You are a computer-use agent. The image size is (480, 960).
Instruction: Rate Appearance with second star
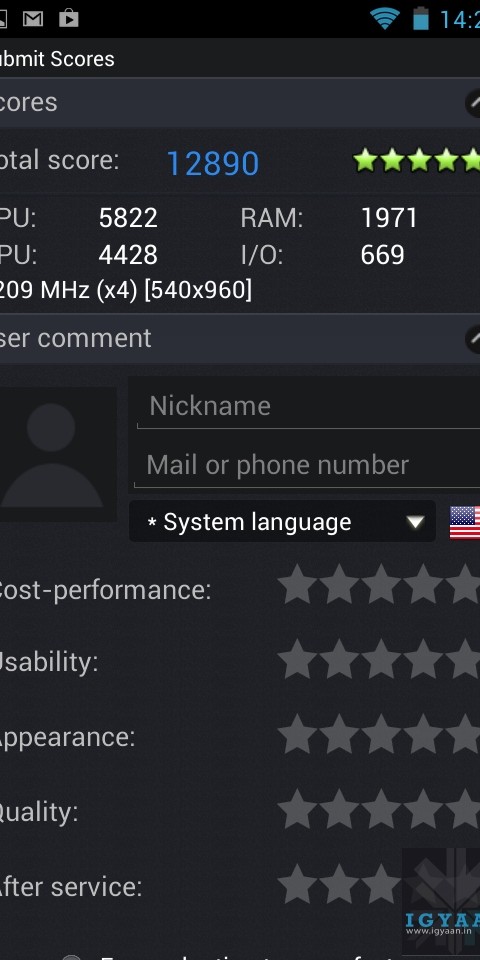pos(339,733)
